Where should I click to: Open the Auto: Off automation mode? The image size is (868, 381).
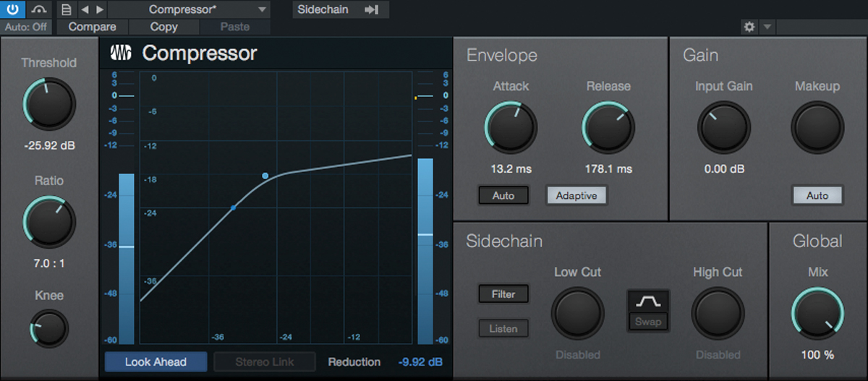tap(25, 27)
